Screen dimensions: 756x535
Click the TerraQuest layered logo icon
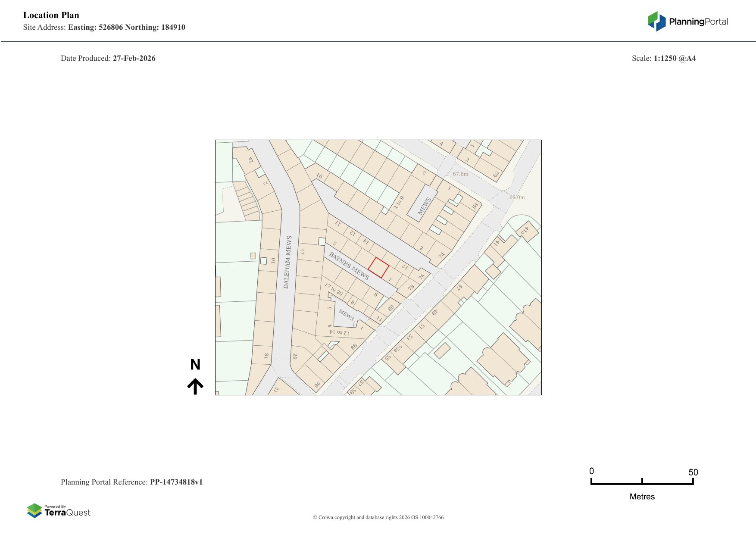pyautogui.click(x=34, y=511)
